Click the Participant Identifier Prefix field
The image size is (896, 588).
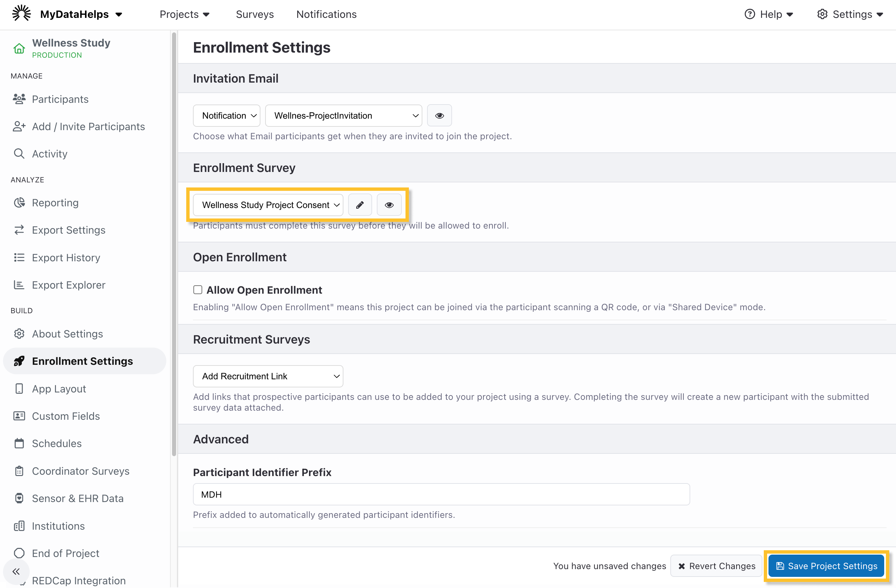[x=441, y=494]
